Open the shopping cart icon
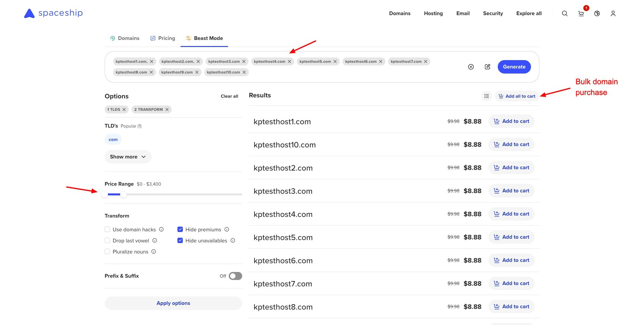Screen dimensions: 644x325 [x=581, y=13]
